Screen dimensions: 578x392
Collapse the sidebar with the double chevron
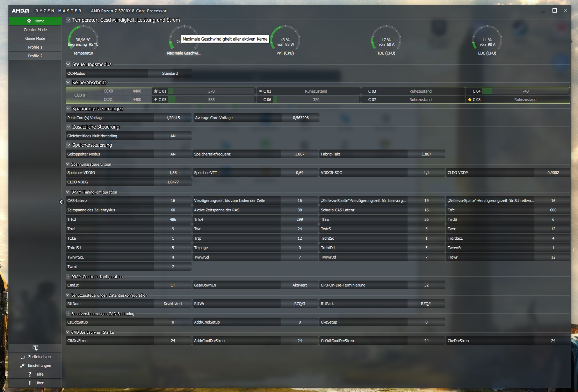[62, 202]
